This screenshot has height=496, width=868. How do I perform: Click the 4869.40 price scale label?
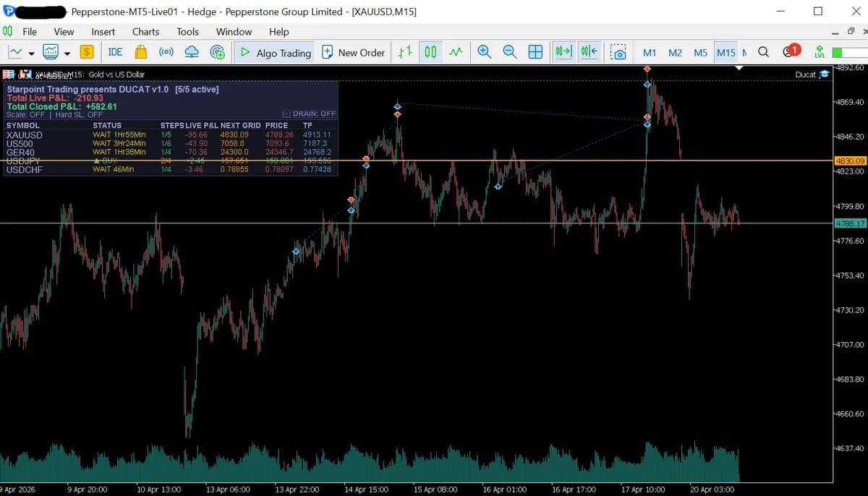click(850, 102)
